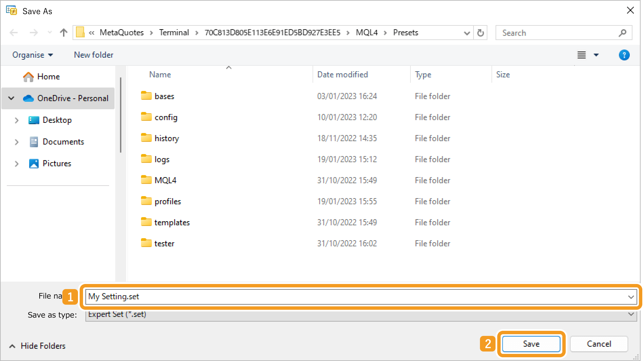This screenshot has width=644, height=361.
Task: Select the Home item in the sidebar
Action: tap(48, 76)
